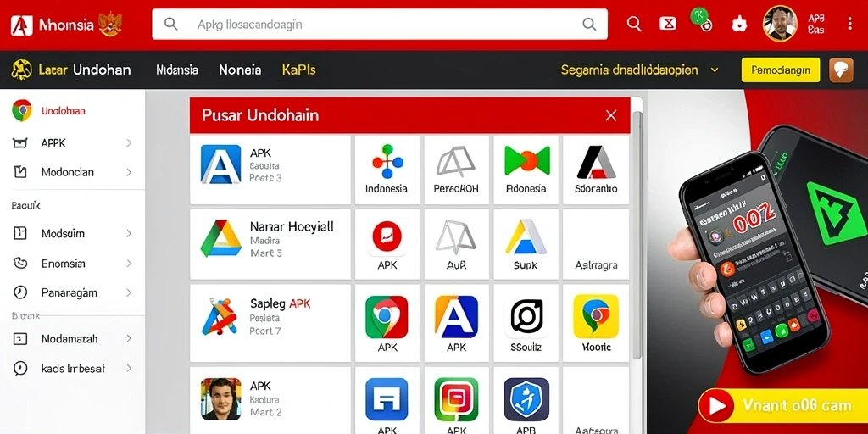Open the user profile avatar
This screenshot has height=434, width=868.
(780, 23)
